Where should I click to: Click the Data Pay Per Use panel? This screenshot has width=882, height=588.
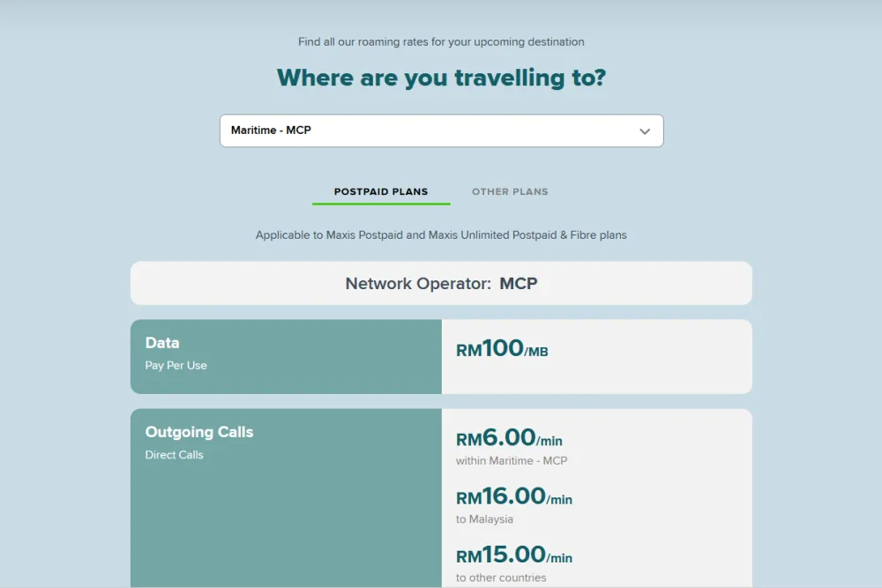tap(286, 356)
